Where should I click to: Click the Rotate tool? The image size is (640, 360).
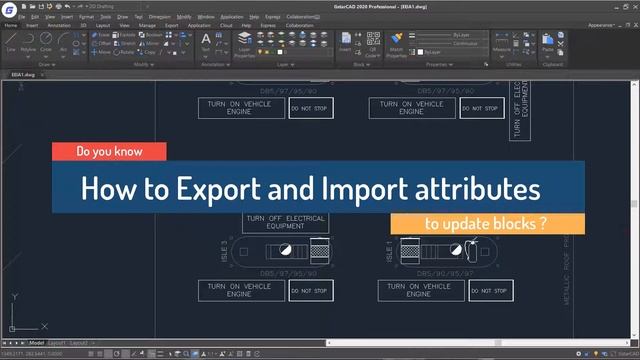[124, 52]
